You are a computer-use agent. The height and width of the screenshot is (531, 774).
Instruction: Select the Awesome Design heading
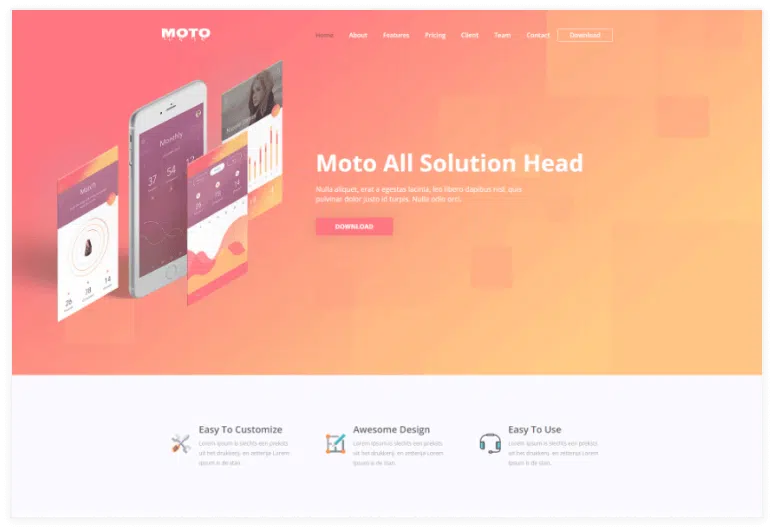click(391, 429)
